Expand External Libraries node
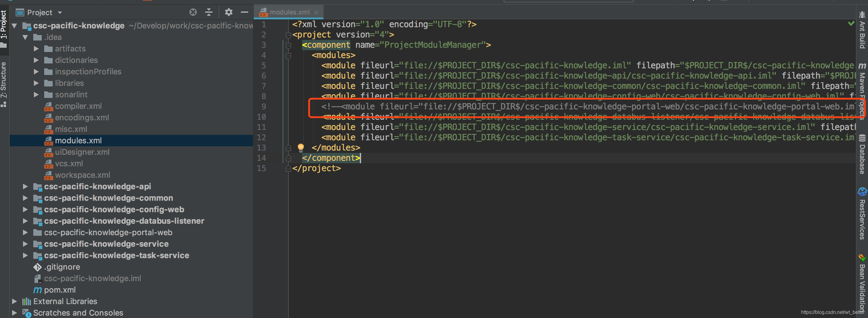This screenshot has height=318, width=868. point(15,301)
